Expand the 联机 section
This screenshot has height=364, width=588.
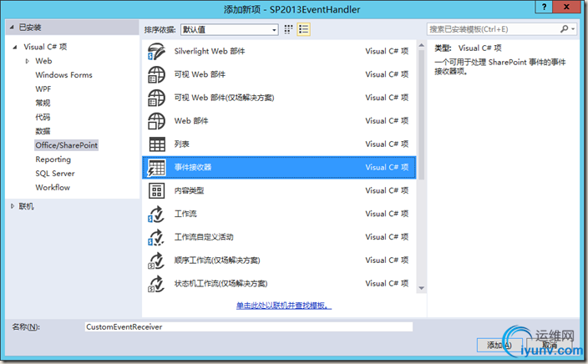[13, 206]
